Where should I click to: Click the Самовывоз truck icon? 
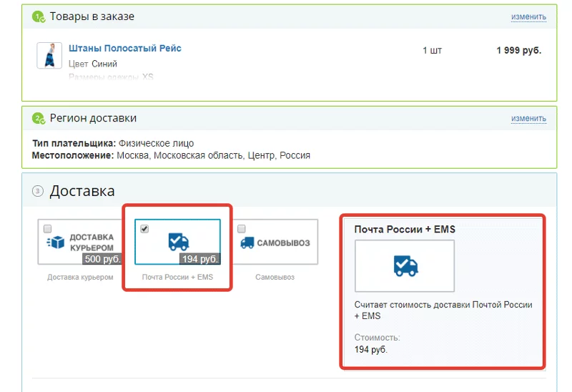pyautogui.click(x=247, y=242)
